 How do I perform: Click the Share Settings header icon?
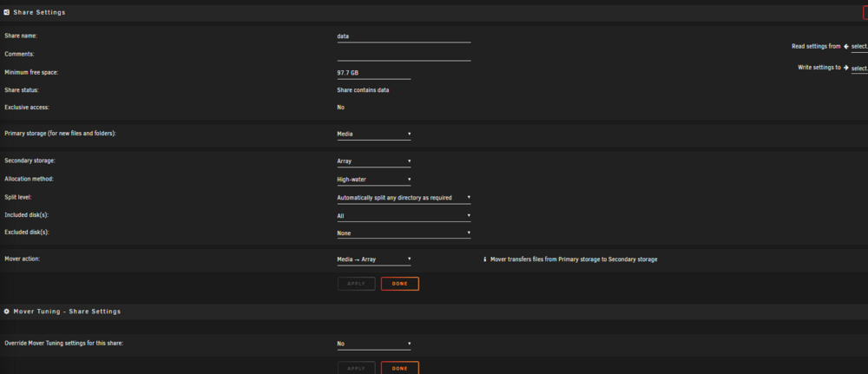pos(7,12)
